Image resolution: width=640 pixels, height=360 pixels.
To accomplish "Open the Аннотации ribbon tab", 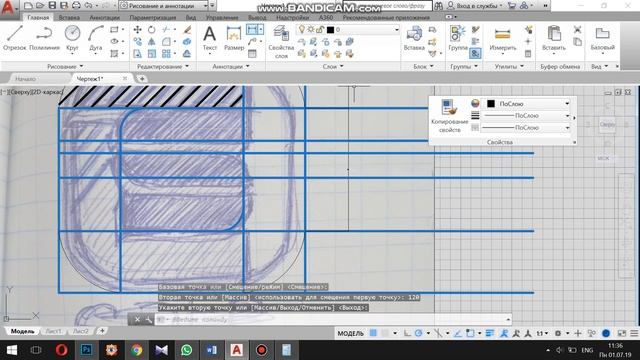I will click(x=104, y=18).
